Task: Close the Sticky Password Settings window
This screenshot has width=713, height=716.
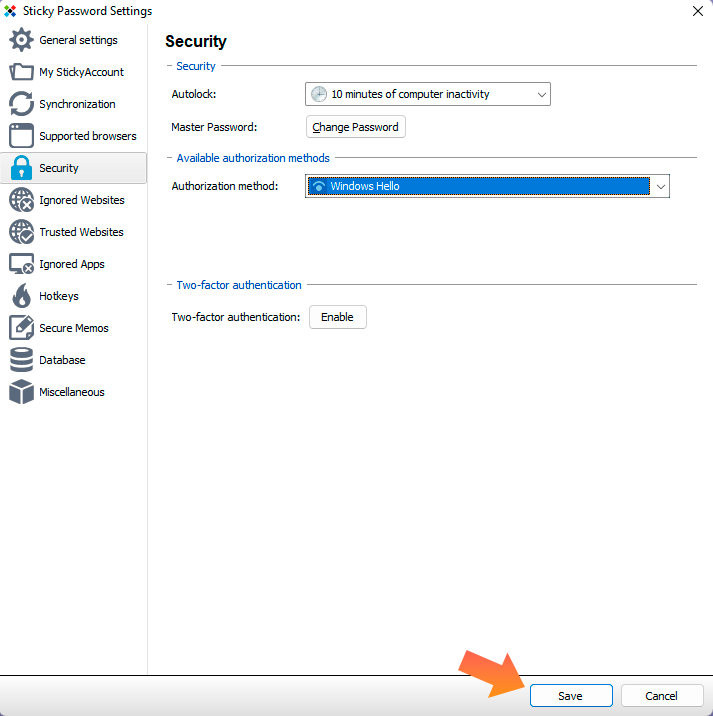Action: [x=697, y=11]
